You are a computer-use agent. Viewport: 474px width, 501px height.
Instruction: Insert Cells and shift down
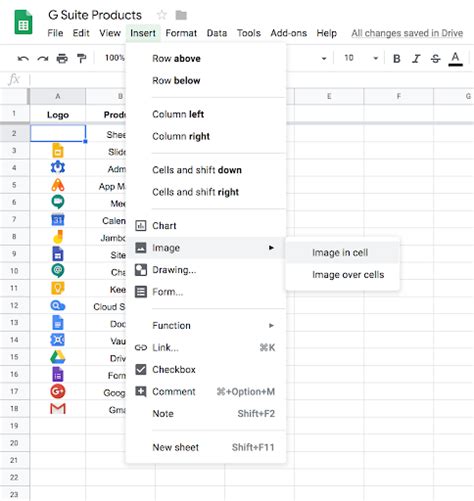pos(206,170)
